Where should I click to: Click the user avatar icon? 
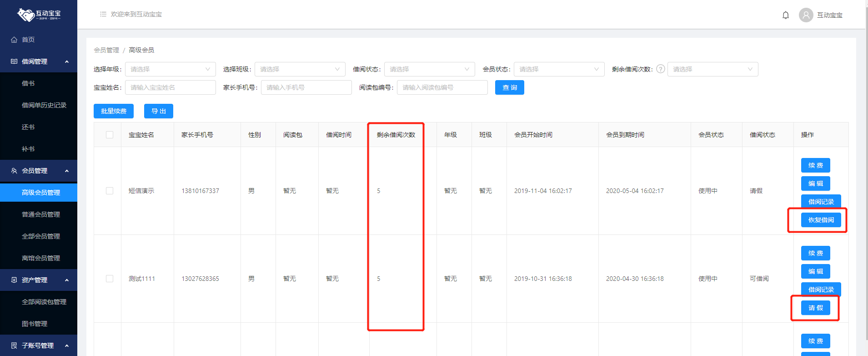click(x=806, y=15)
